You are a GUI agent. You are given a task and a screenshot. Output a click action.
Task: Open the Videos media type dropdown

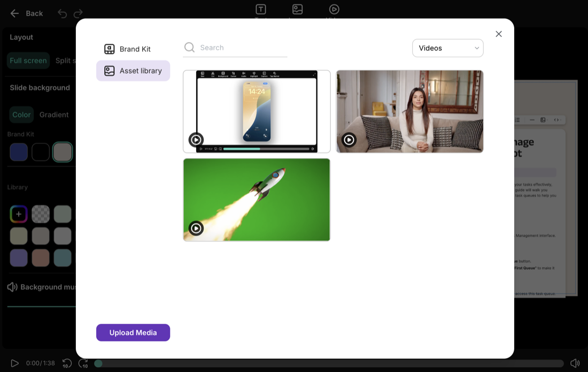coord(448,48)
